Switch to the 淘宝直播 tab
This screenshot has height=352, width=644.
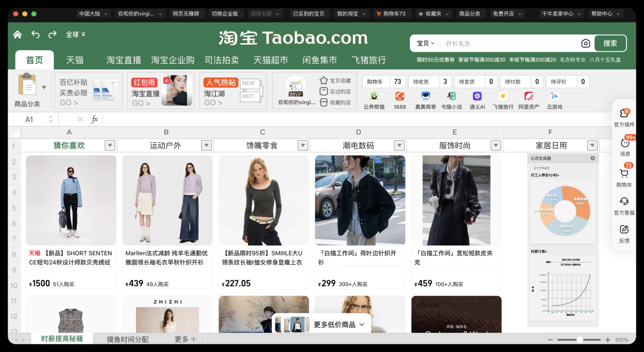[x=124, y=60]
